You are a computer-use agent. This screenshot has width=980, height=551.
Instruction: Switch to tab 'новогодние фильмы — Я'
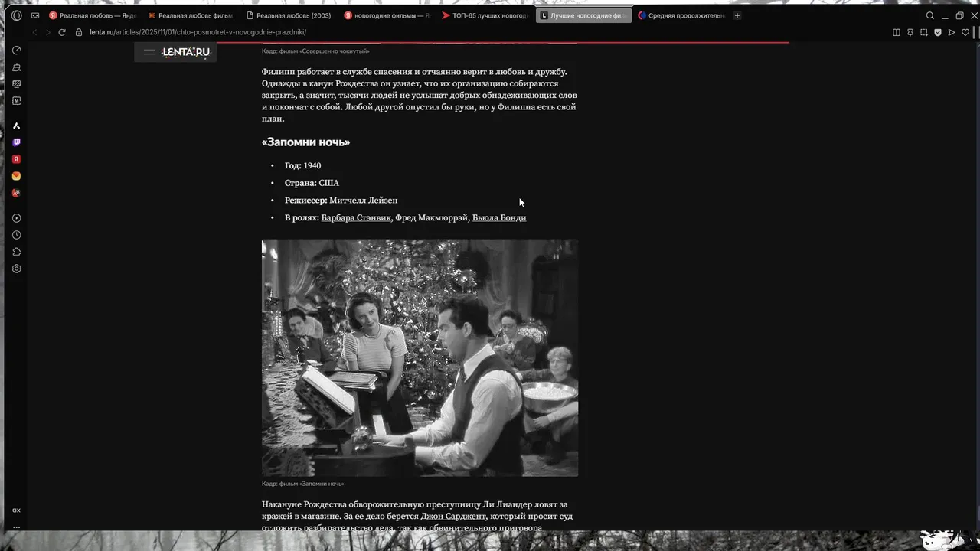(x=387, y=15)
